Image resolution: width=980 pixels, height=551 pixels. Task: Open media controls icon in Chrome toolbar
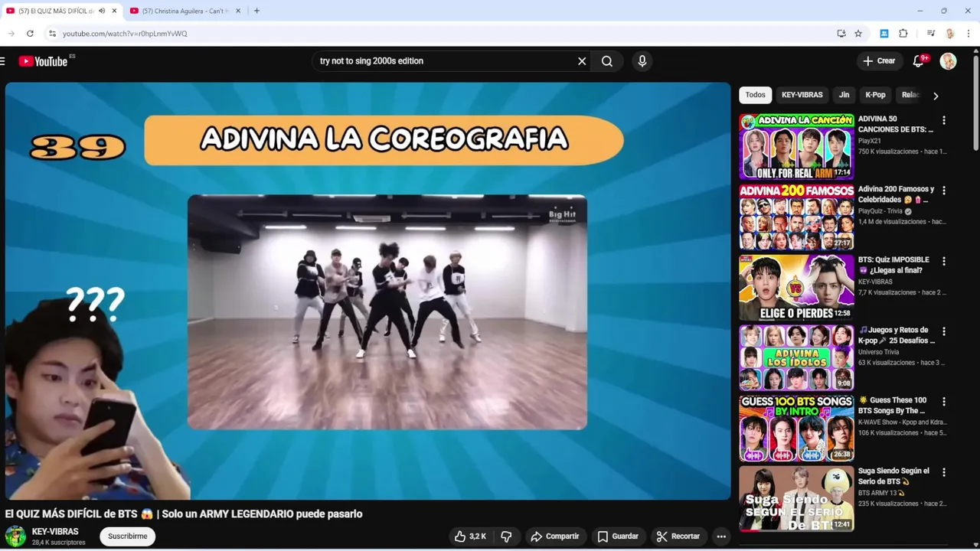(x=931, y=34)
